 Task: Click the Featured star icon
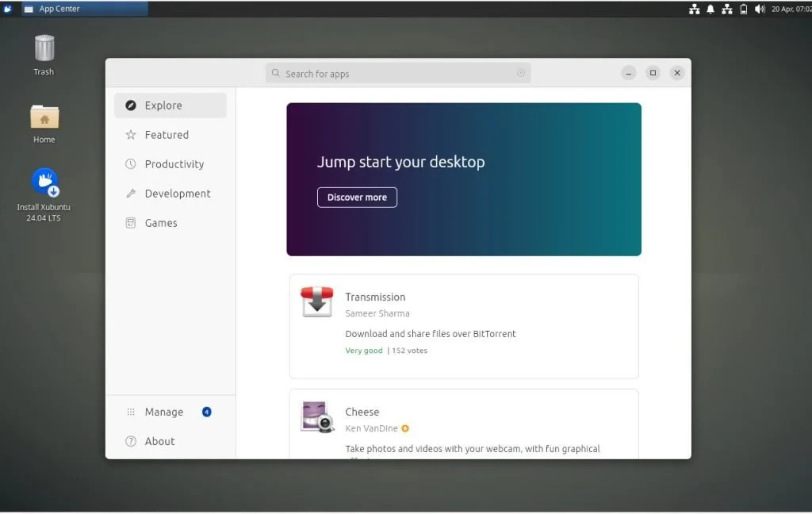pos(131,135)
